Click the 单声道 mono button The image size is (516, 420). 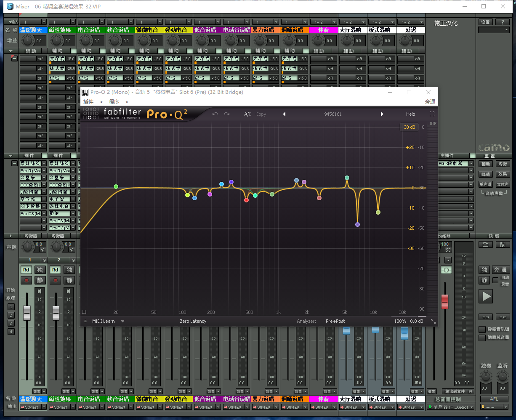point(486,184)
